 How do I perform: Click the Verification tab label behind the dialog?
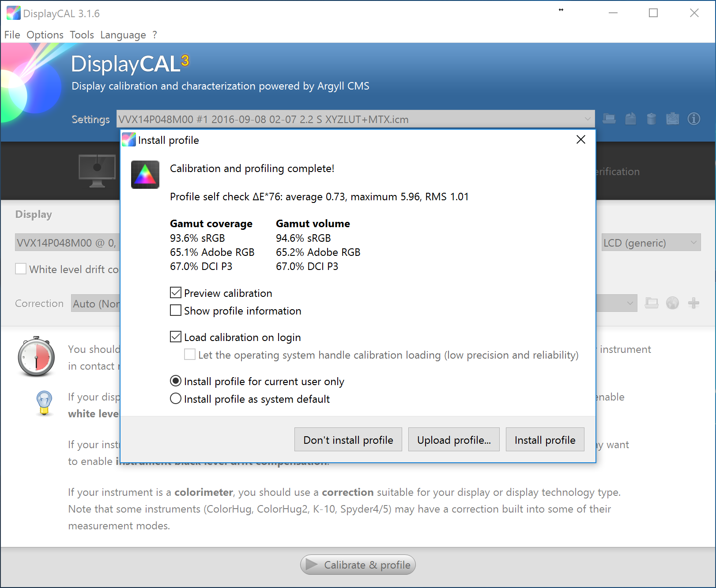618,172
